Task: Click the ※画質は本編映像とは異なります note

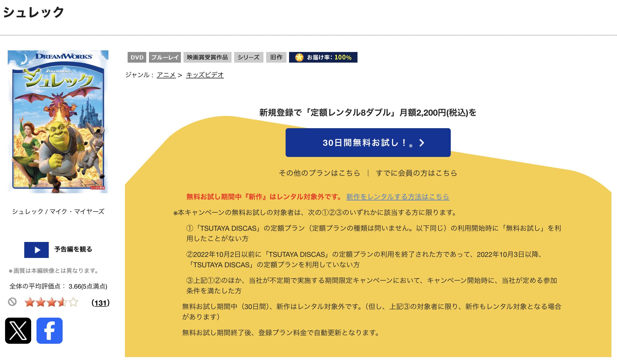Action: point(54,271)
